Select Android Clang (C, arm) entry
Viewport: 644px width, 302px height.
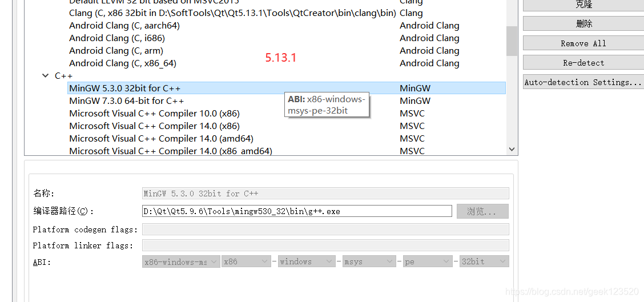[x=116, y=51]
